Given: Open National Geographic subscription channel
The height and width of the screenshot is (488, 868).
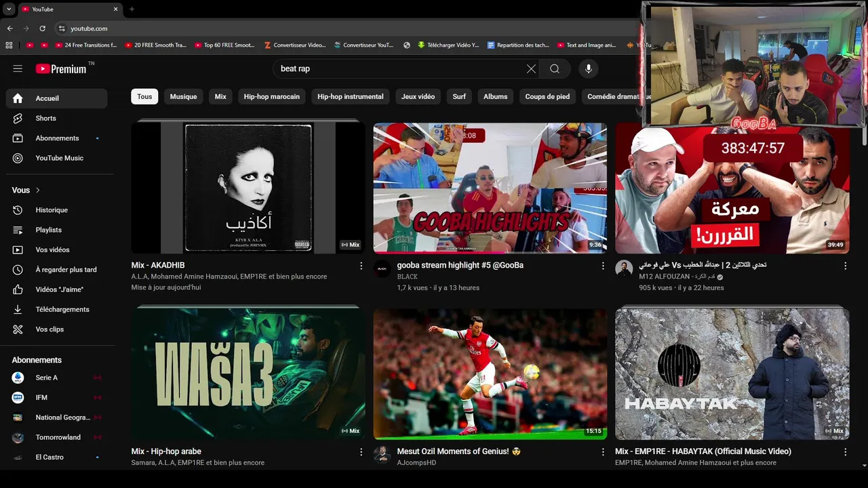Looking at the screenshot, I should click(57, 418).
